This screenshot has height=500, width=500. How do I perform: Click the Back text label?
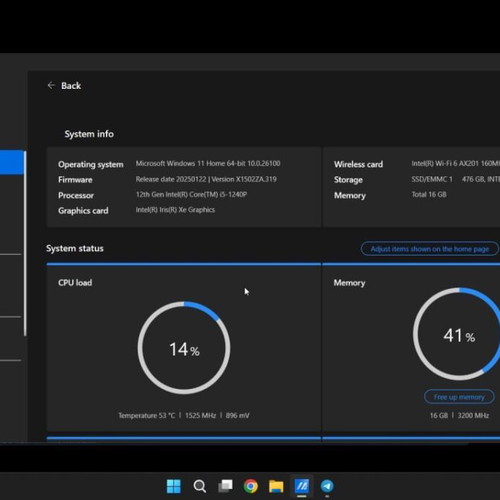point(71,86)
